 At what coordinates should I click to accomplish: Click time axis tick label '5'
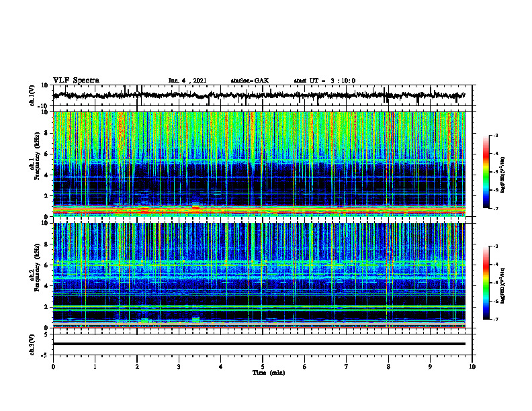click(x=263, y=367)
